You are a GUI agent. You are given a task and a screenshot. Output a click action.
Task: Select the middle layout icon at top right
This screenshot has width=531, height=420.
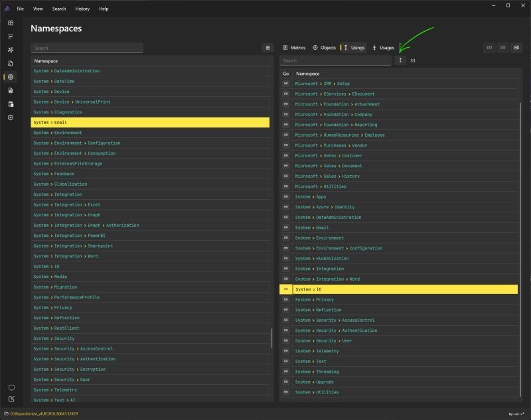(503, 48)
